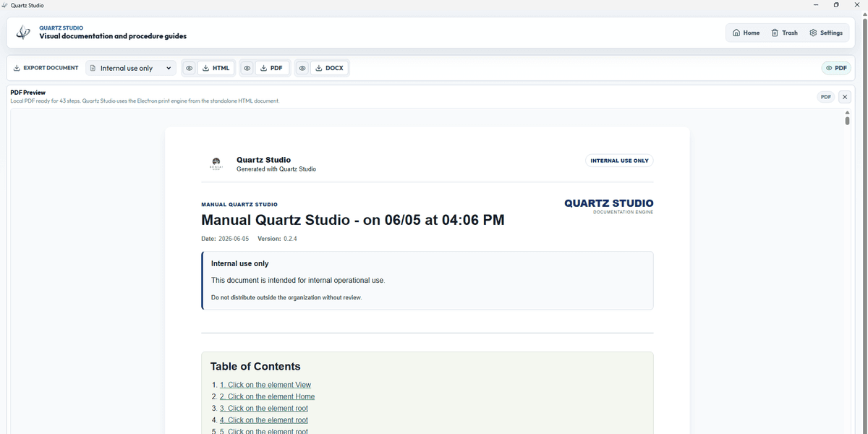Click the Quartz Studio logo icon in header
This screenshot has width=868, height=434.
click(23, 33)
